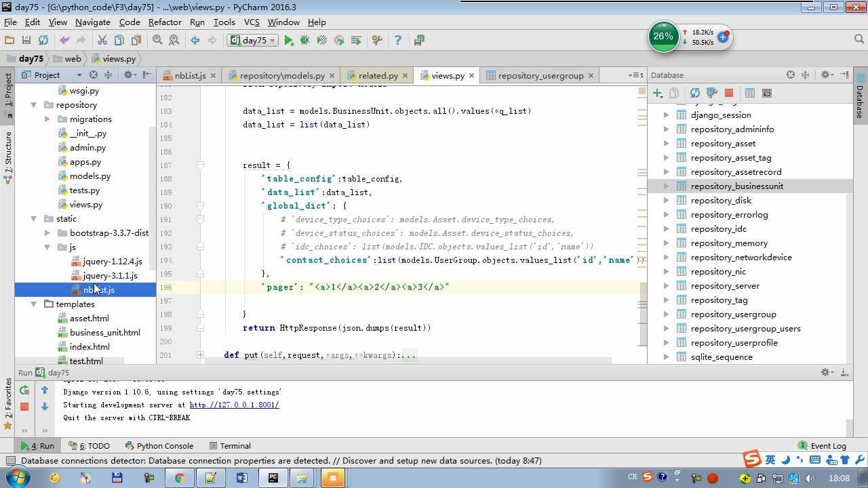Click the Cut scissors icon
The height and width of the screenshot is (488, 868).
pyautogui.click(x=102, y=41)
